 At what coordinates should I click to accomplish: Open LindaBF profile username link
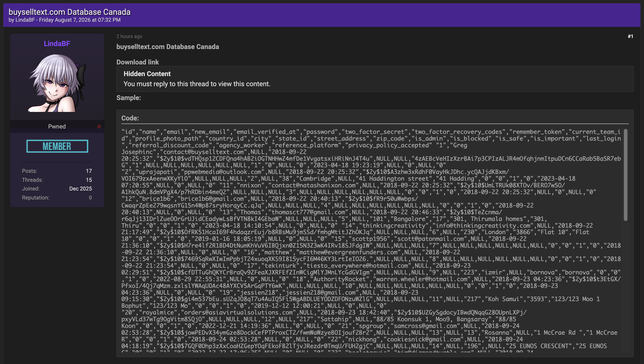57,43
